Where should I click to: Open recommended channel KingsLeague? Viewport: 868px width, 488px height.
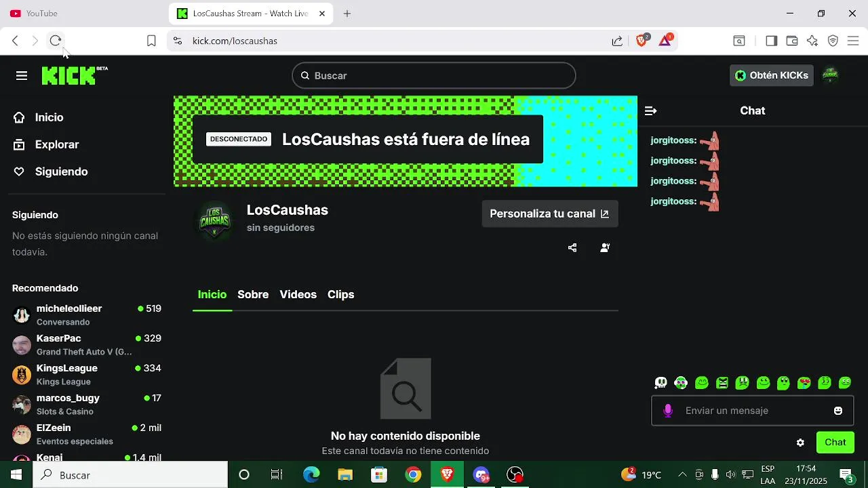click(87, 375)
